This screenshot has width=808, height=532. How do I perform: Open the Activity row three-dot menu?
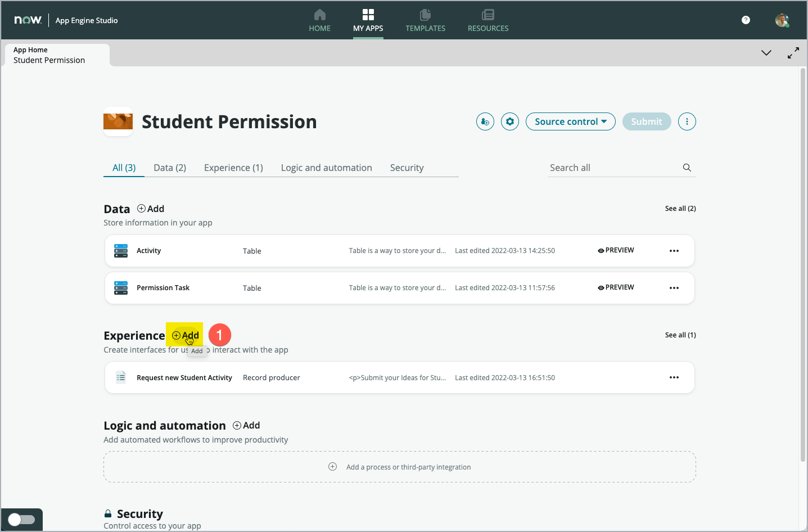[674, 251]
